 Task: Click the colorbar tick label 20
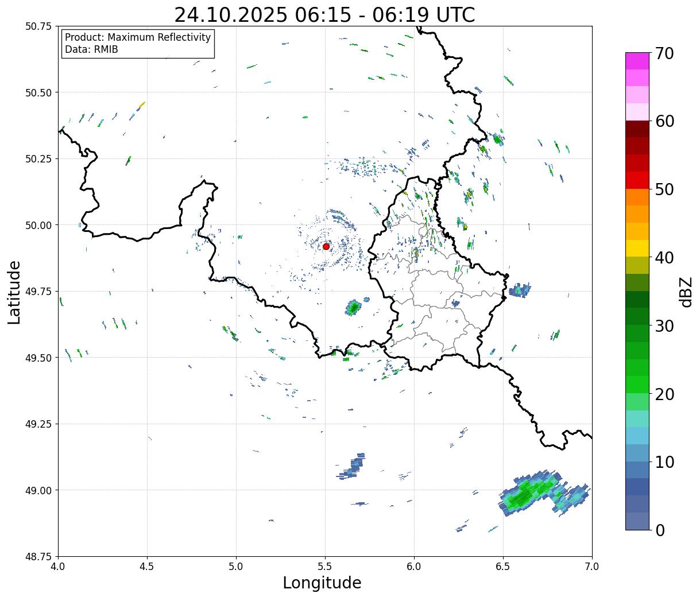[664, 394]
